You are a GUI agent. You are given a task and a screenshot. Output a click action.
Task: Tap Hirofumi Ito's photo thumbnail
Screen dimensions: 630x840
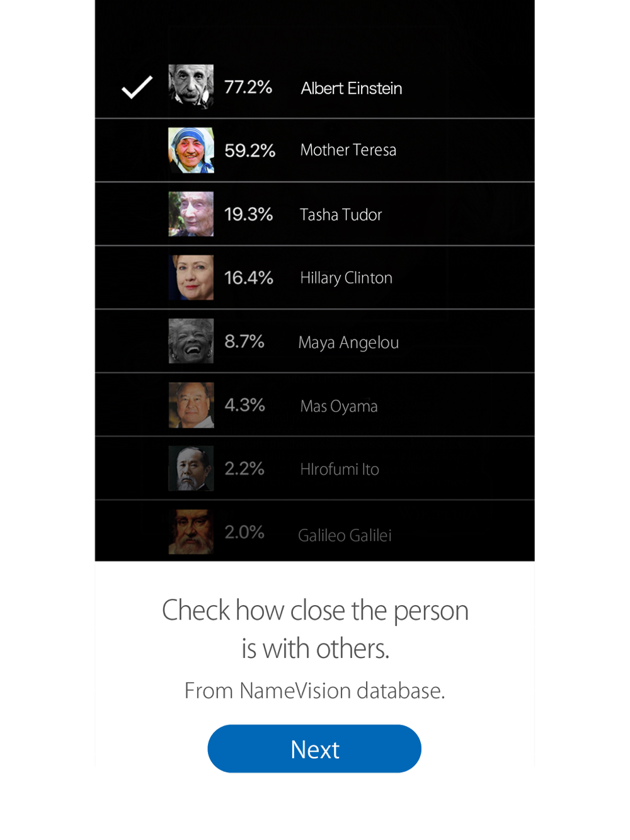[x=191, y=468]
